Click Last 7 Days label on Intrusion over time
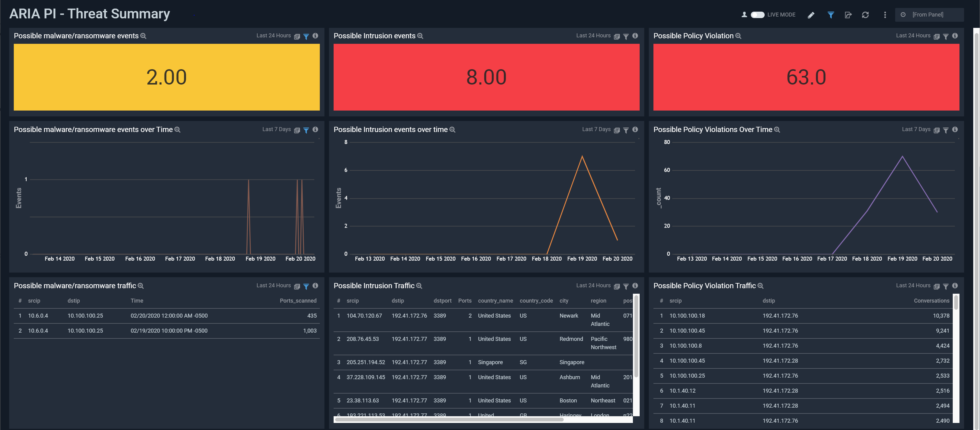The image size is (980, 430). tap(596, 129)
